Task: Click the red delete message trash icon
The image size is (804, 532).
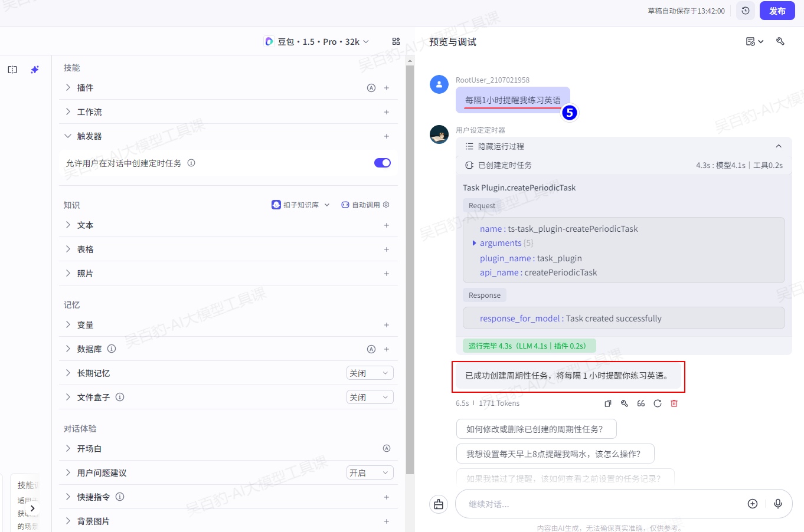Action: tap(674, 403)
